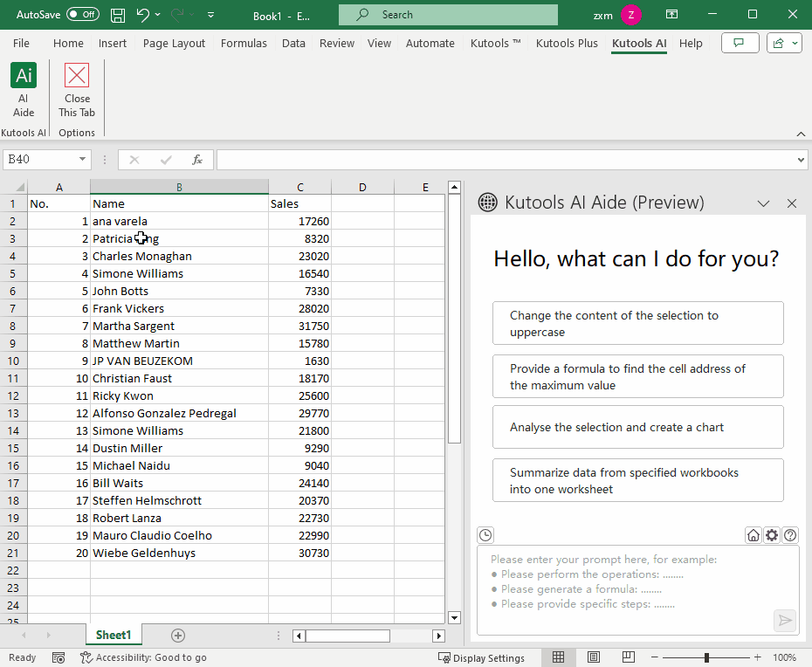Select column B header
This screenshot has width=812, height=667.
coord(179,187)
